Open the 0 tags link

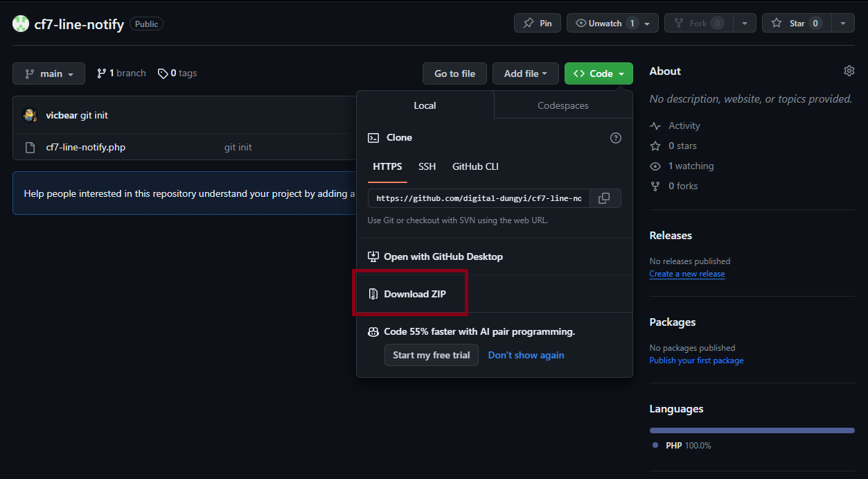pos(177,73)
